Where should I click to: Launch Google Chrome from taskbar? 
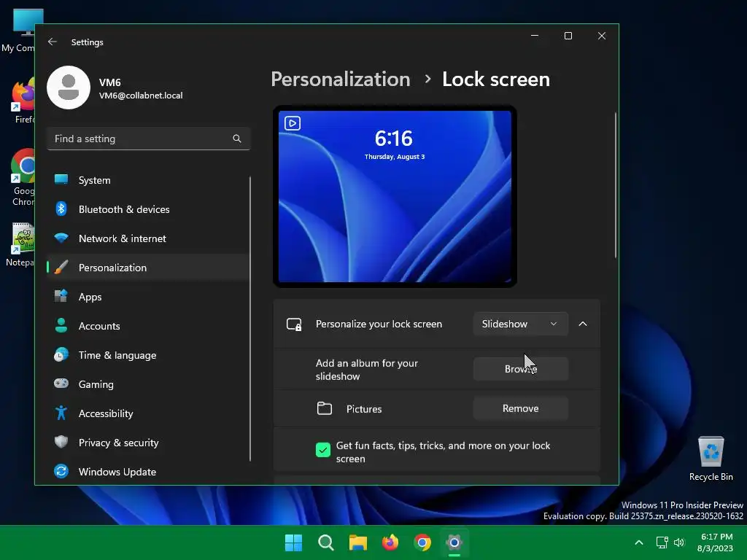tap(422, 542)
